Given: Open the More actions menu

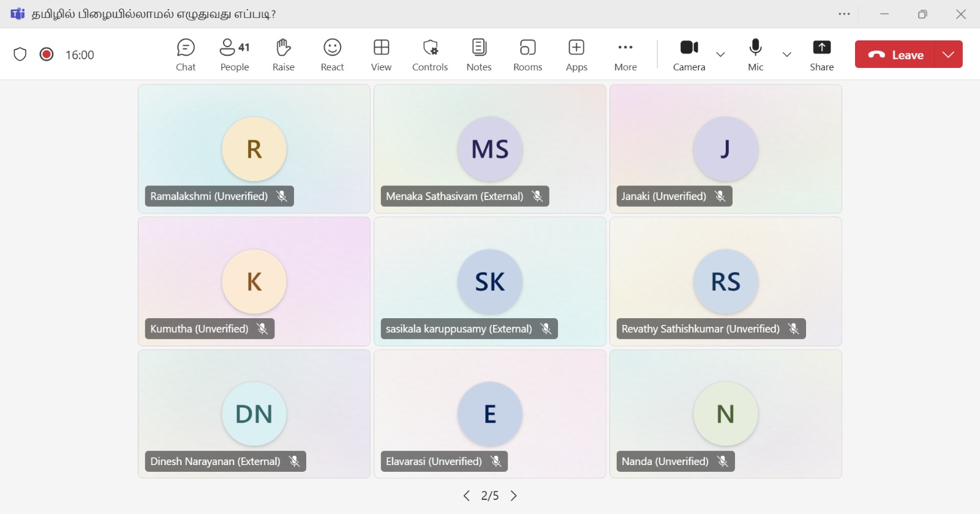Looking at the screenshot, I should [x=625, y=54].
